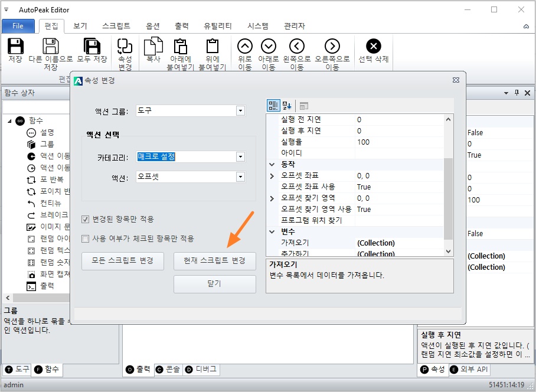Open the 디버그 bottom tab
The width and height of the screenshot is (536, 392).
[201, 370]
